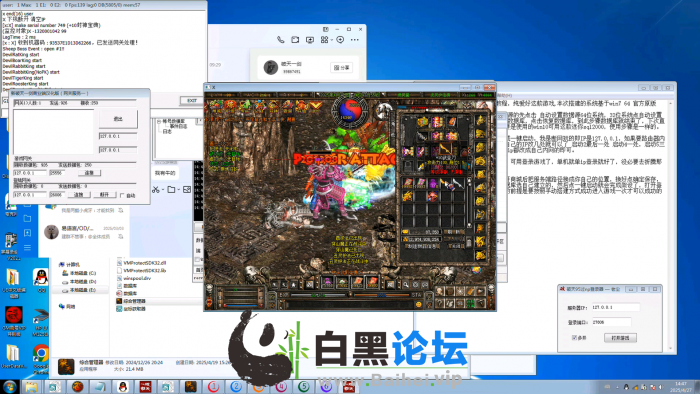
Task: Click the EXIT button in server console
Action: point(192,101)
